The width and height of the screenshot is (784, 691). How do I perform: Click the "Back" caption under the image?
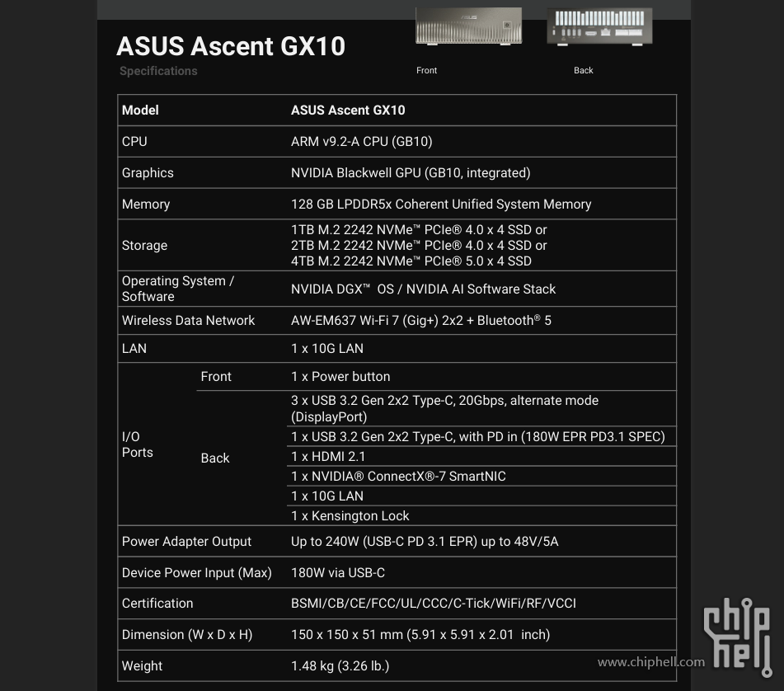[584, 71]
